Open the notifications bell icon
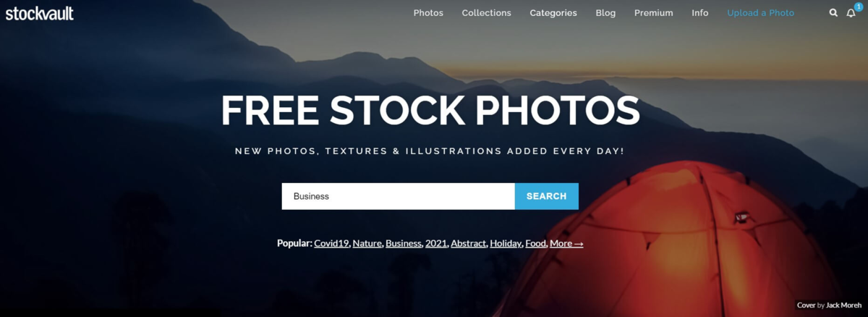868x317 pixels. pos(851,13)
